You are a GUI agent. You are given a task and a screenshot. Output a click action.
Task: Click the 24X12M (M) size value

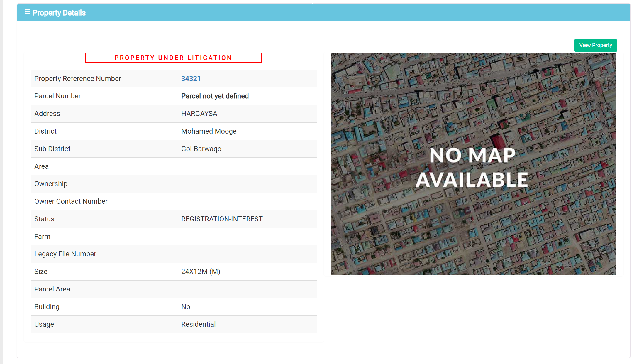tap(201, 272)
